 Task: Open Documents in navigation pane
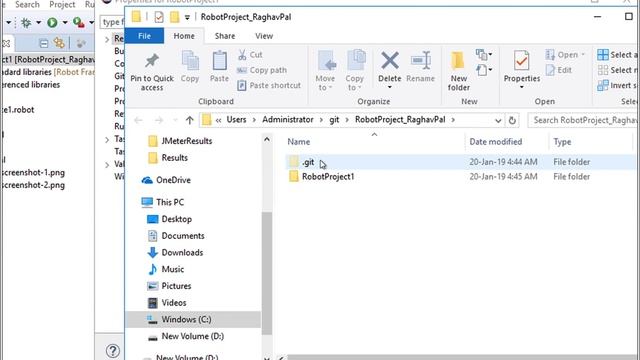click(x=176, y=236)
